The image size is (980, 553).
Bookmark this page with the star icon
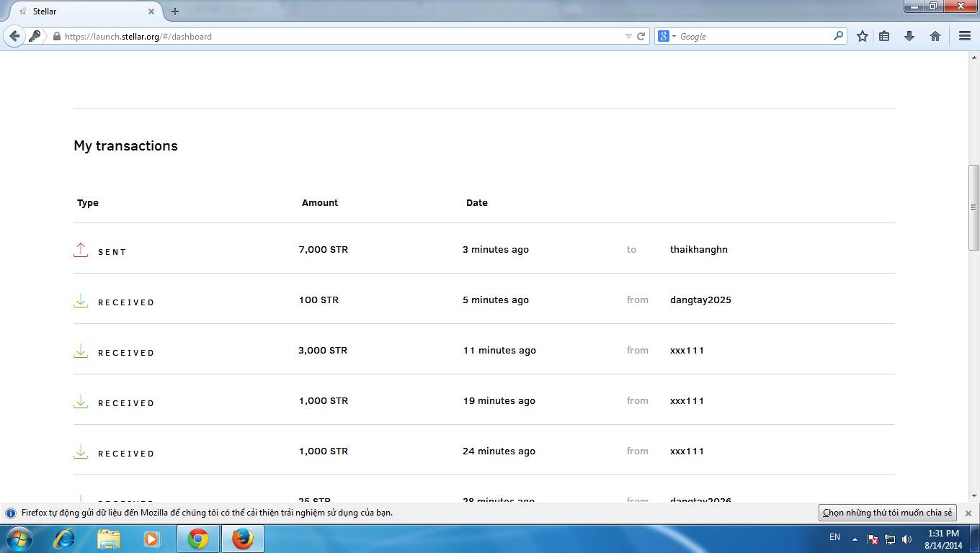[x=863, y=36]
